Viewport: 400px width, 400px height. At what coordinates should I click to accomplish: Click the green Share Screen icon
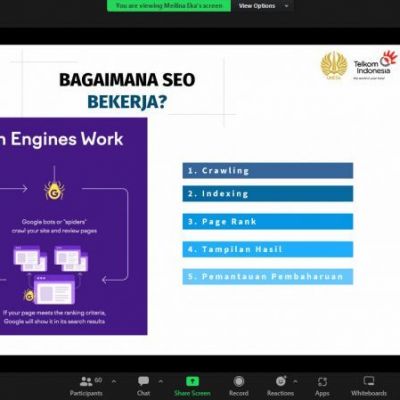192,381
